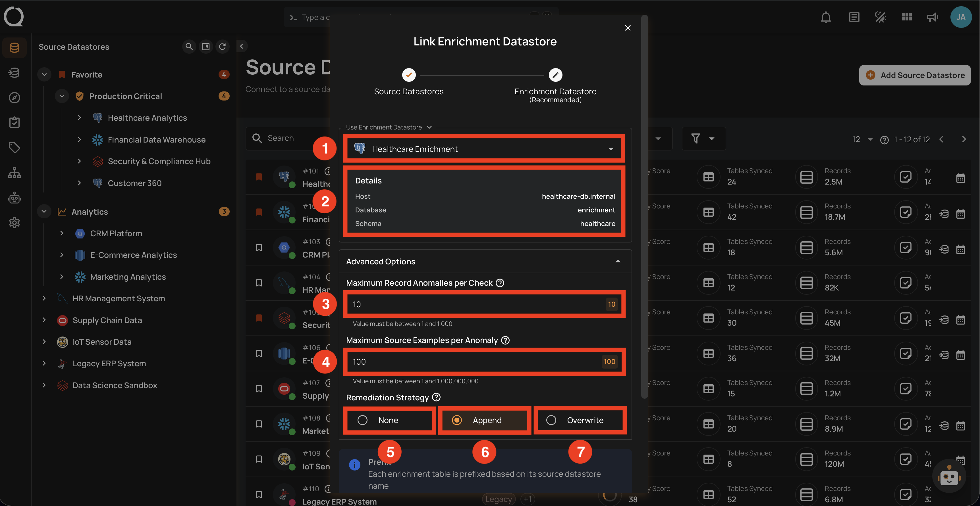Screen dimensions: 980x506
Task: Close the Link Enrichment Datastore dialog
Action: pyautogui.click(x=627, y=27)
